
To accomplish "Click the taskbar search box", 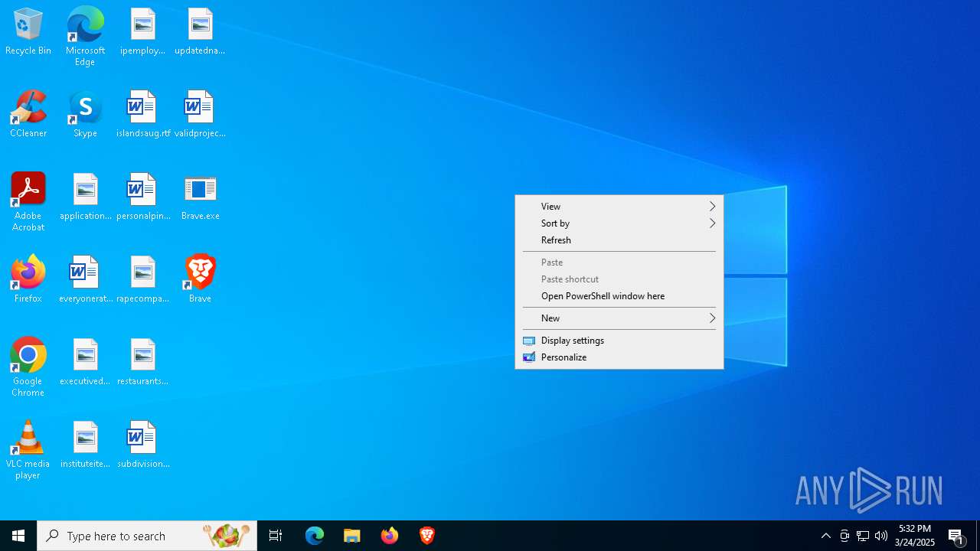I will (147, 536).
